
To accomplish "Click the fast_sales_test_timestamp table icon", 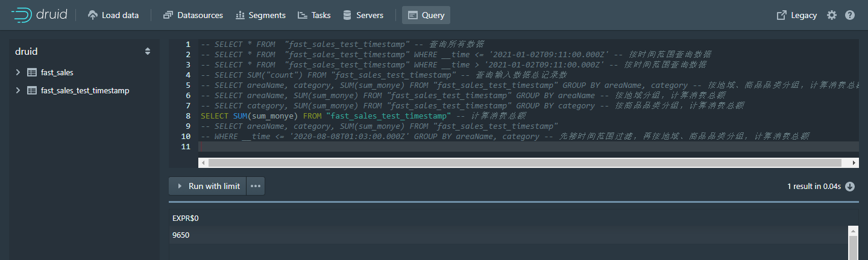I will (32, 90).
